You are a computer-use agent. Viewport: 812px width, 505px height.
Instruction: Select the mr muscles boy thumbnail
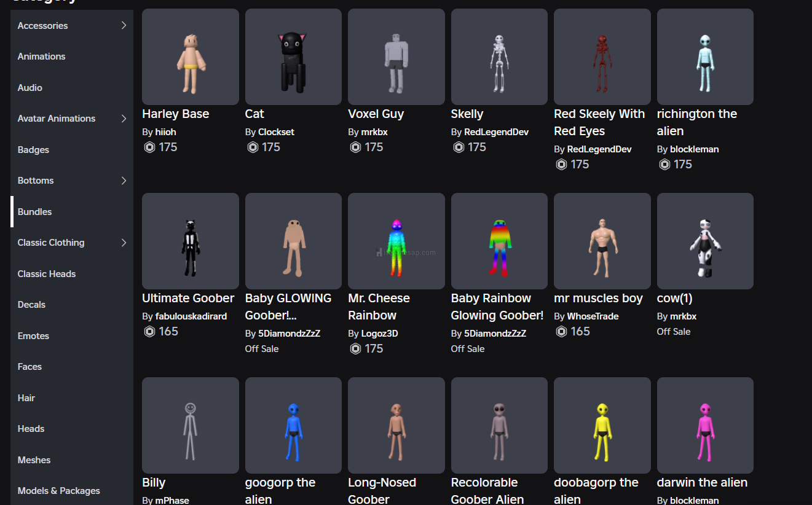602,241
